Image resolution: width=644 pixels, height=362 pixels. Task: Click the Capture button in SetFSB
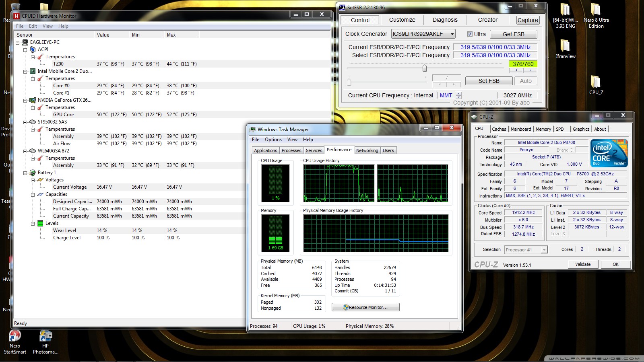pyautogui.click(x=528, y=20)
